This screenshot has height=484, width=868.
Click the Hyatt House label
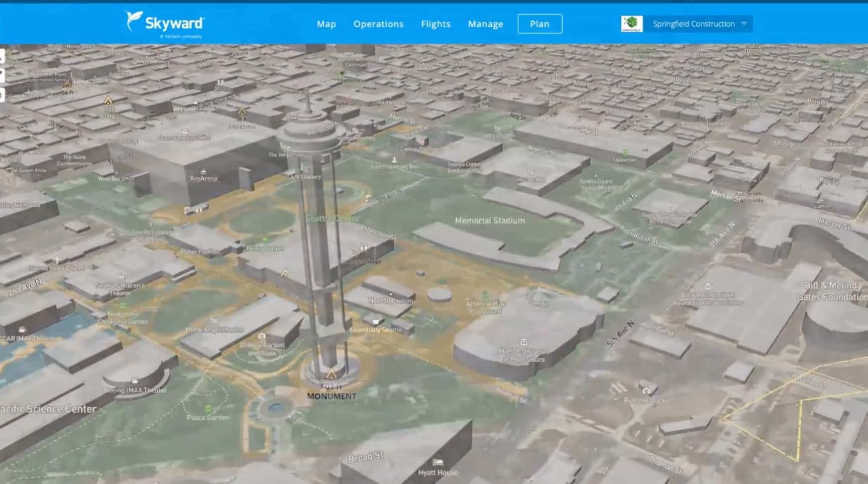(438, 473)
